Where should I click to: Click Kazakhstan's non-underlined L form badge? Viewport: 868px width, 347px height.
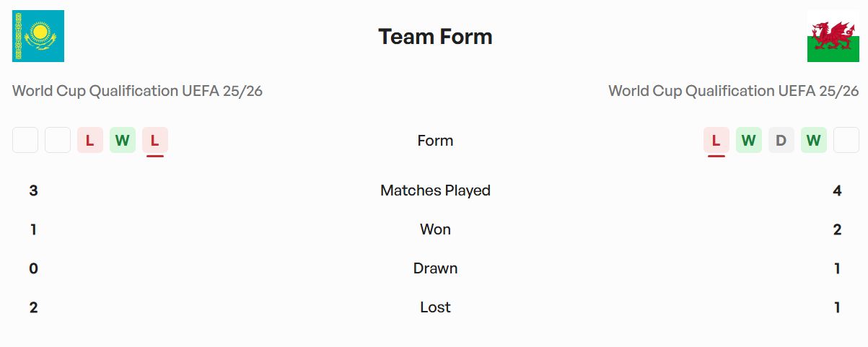tap(90, 140)
